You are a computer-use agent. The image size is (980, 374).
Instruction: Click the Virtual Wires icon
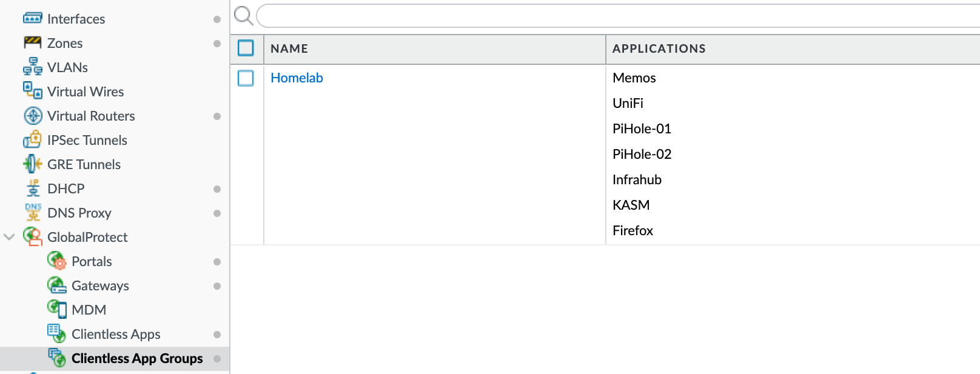(x=33, y=90)
